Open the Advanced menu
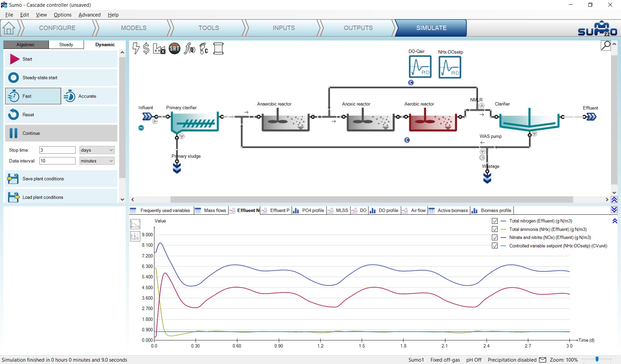Viewport: 621px width, 364px height. coord(89,15)
